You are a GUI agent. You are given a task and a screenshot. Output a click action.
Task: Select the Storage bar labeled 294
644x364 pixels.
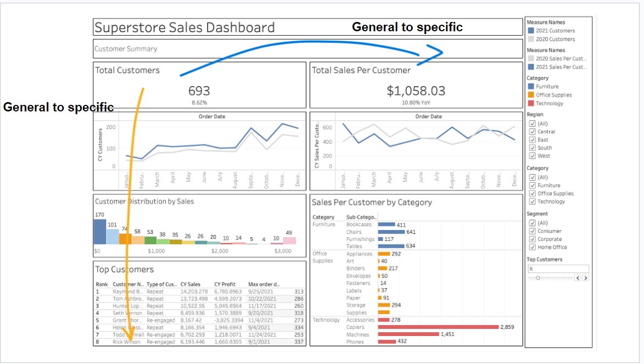(384, 305)
